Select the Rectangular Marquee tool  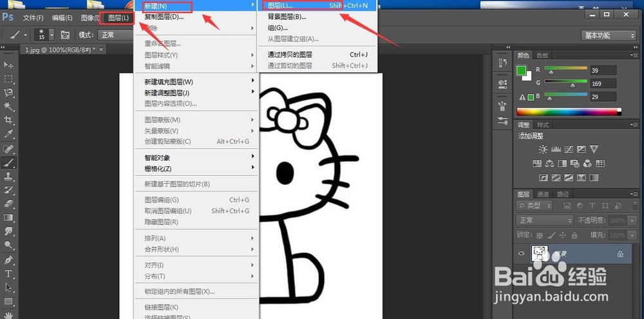(8, 79)
